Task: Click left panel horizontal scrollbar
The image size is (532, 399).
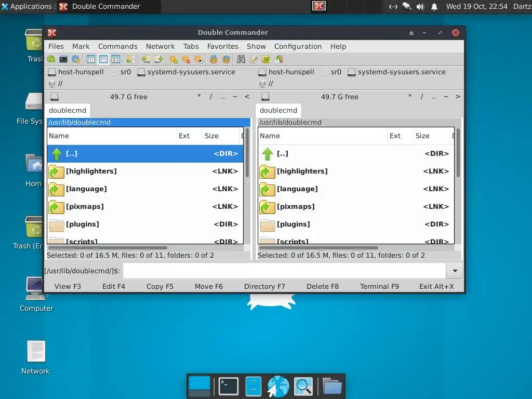Action: (x=108, y=248)
